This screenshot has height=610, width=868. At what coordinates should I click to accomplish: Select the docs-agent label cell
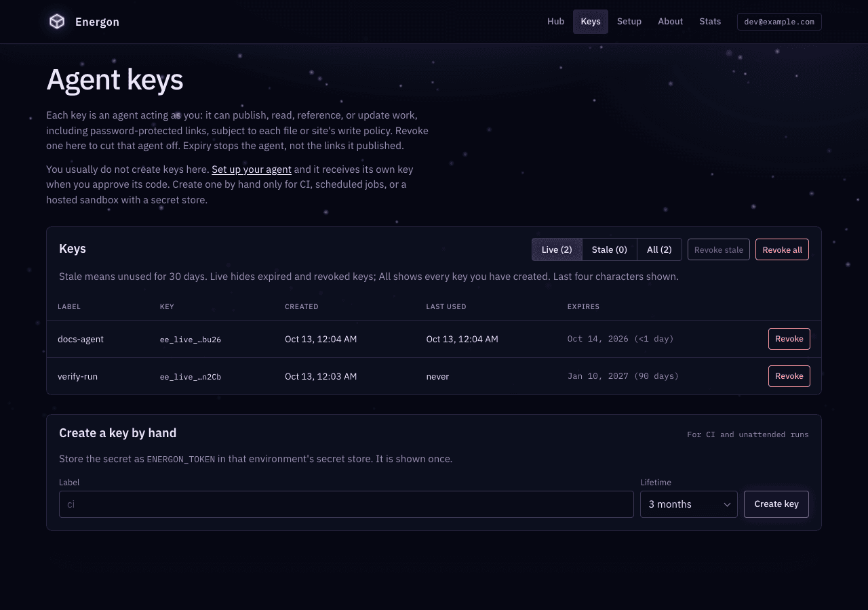81,339
